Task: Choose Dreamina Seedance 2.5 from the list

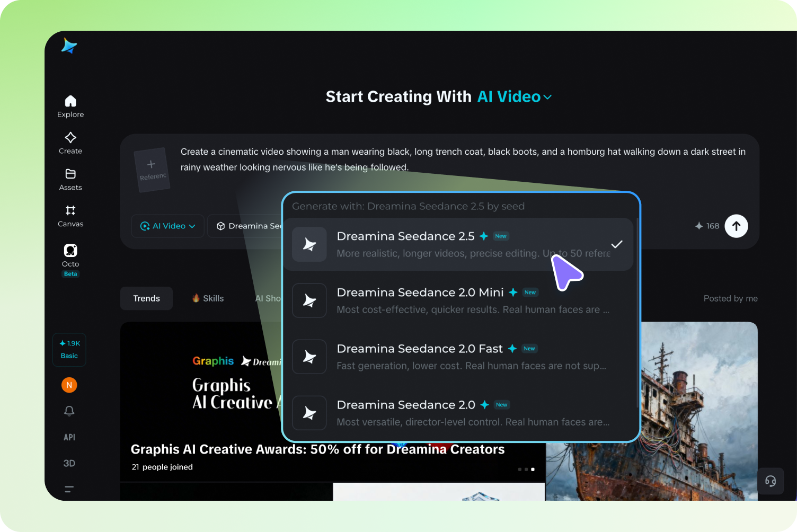Action: point(459,244)
